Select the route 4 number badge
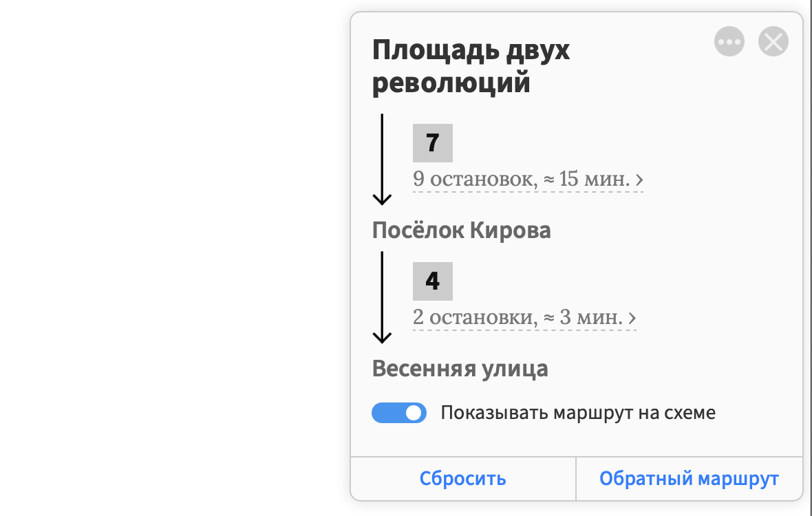 432,281
